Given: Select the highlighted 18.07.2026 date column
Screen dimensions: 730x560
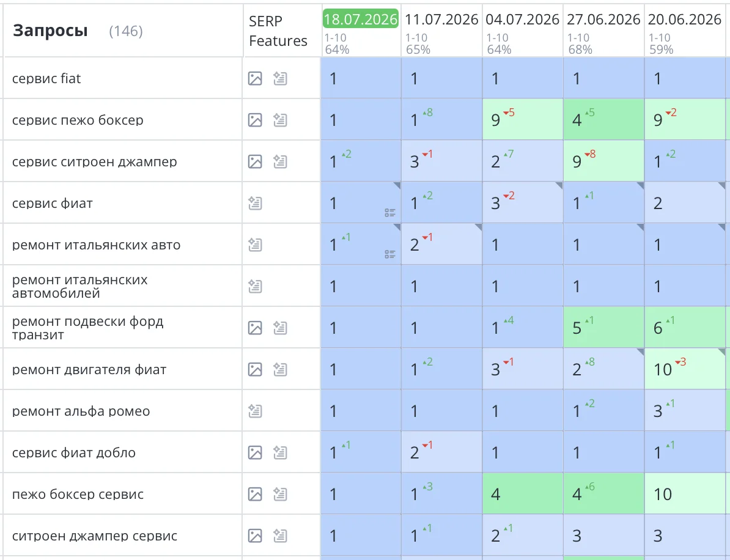Looking at the screenshot, I should coord(361,19).
